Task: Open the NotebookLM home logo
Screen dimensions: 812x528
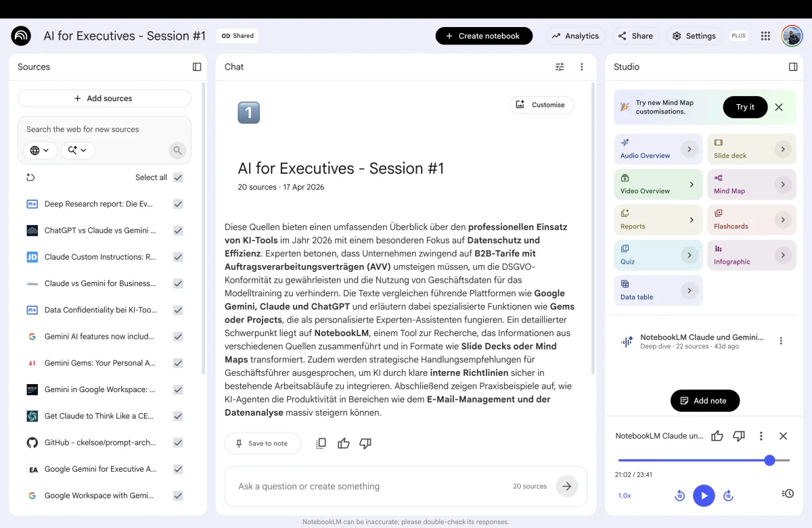Action: [x=21, y=36]
